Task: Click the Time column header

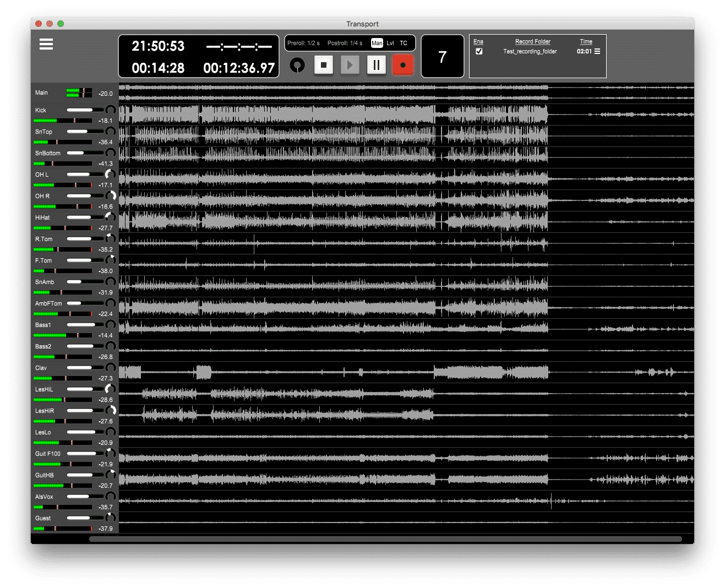Action: pos(586,41)
